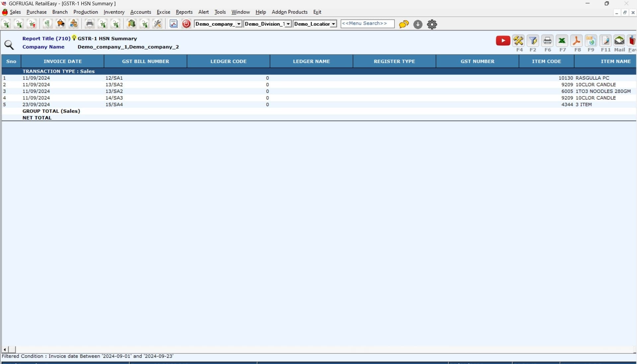Click the REGISTER TYPE column header

tap(394, 61)
